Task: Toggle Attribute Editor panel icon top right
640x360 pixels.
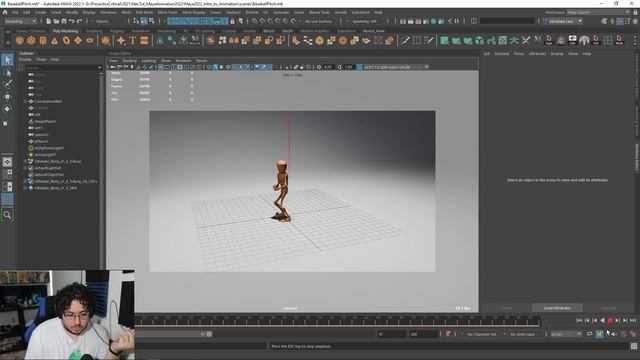Action: [x=620, y=21]
